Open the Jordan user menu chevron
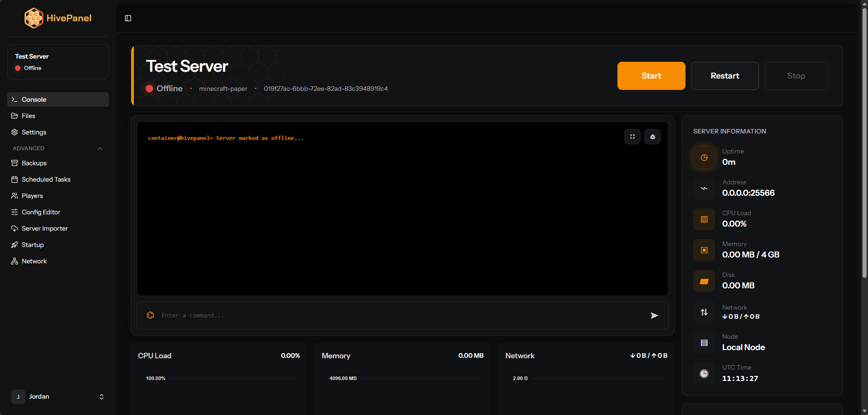This screenshot has height=415, width=868. coord(102,397)
